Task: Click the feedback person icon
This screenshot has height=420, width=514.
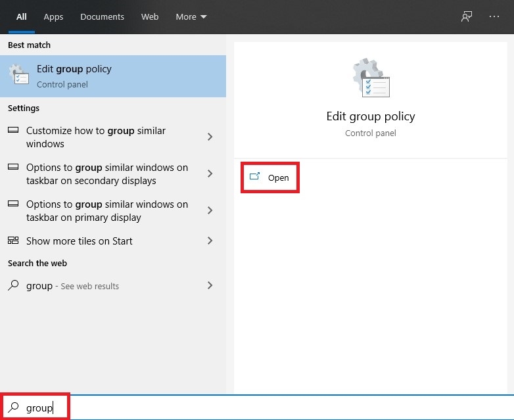Action: pyautogui.click(x=467, y=16)
